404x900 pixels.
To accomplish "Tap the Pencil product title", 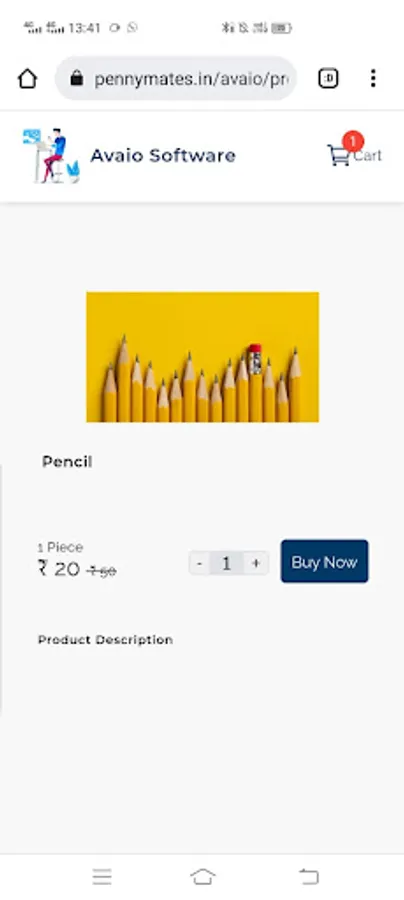I will pyautogui.click(x=67, y=461).
